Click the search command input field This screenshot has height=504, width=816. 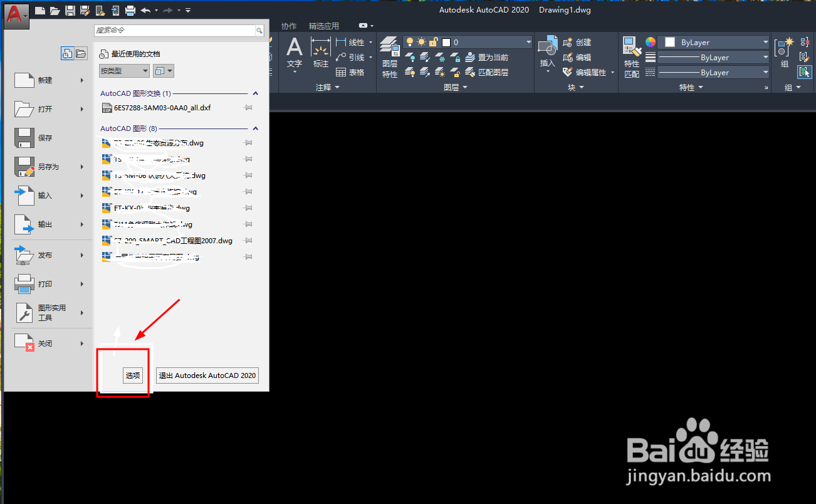(175, 30)
